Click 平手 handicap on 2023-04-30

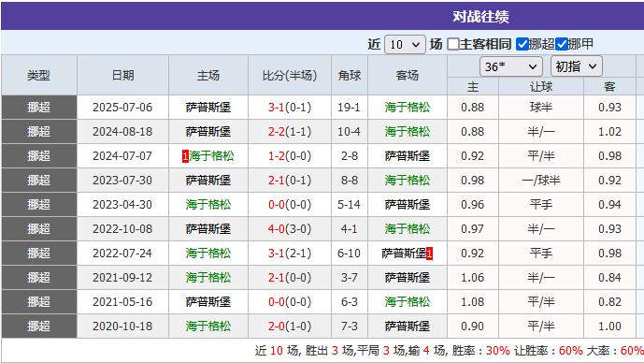541,204
